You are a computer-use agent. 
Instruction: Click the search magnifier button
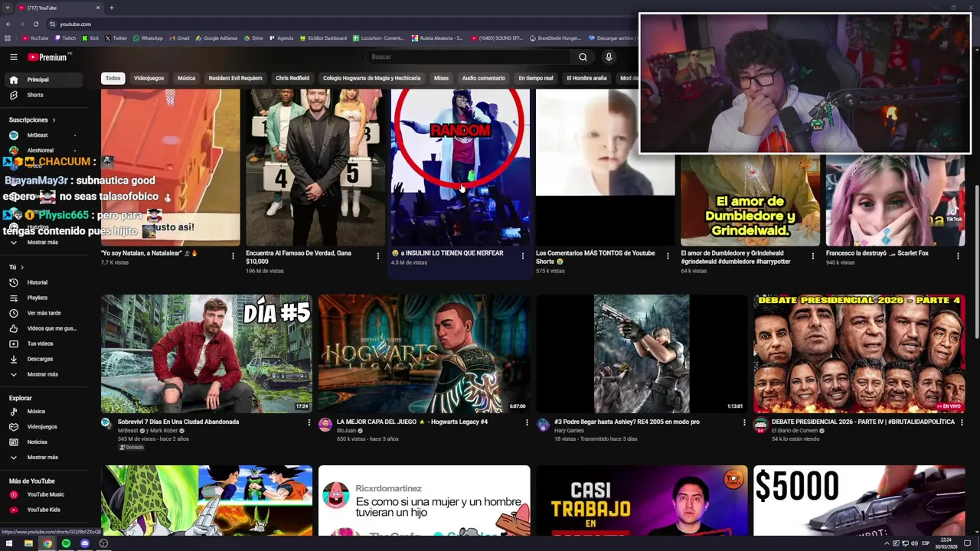click(583, 57)
